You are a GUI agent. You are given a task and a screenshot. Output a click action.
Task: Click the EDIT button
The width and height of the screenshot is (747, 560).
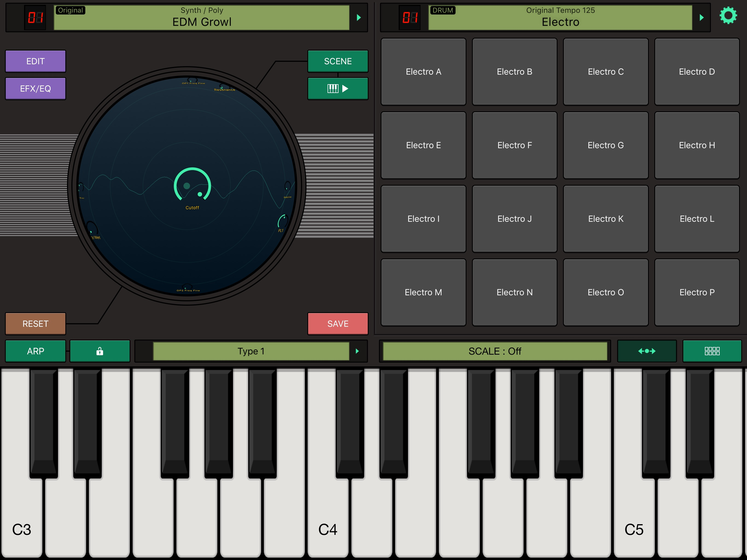point(36,61)
